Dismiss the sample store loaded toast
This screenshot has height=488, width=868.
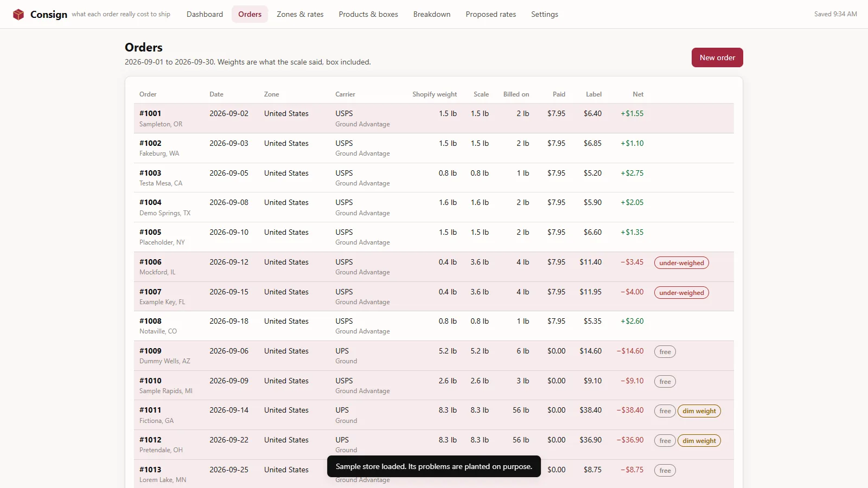434,466
